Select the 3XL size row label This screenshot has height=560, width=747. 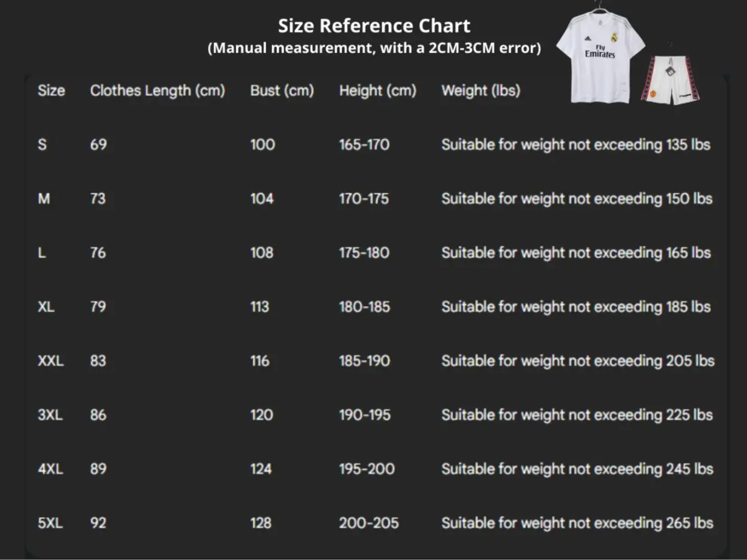(50, 415)
